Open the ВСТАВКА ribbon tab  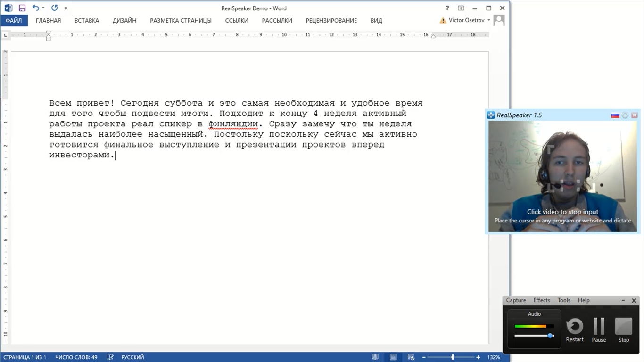pyautogui.click(x=87, y=21)
